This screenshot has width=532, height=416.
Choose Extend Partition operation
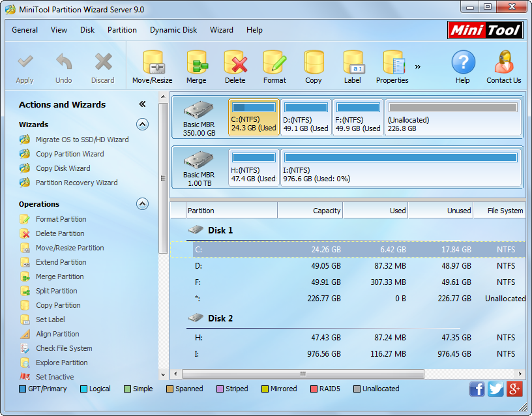pos(61,262)
